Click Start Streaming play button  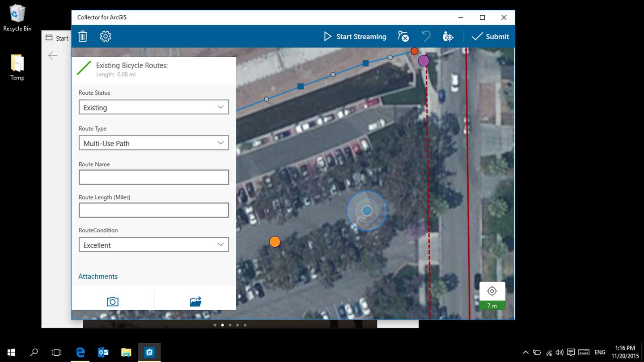[355, 37]
